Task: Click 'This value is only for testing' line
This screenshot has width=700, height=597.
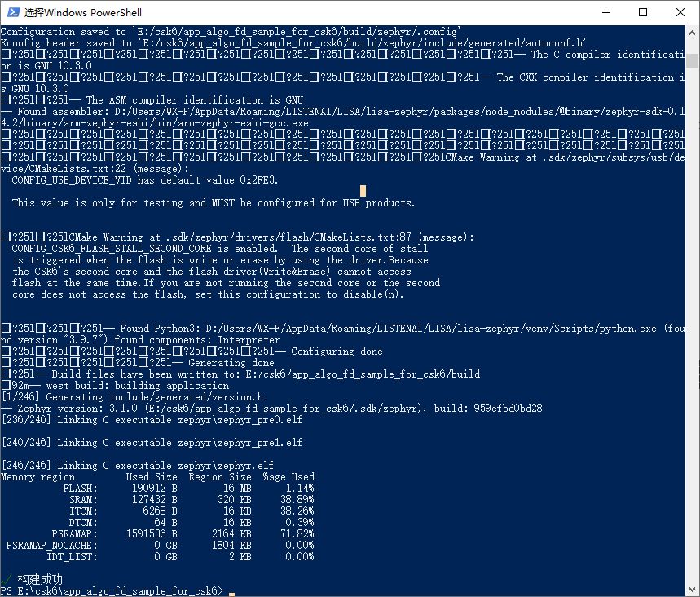Action: 214,203
